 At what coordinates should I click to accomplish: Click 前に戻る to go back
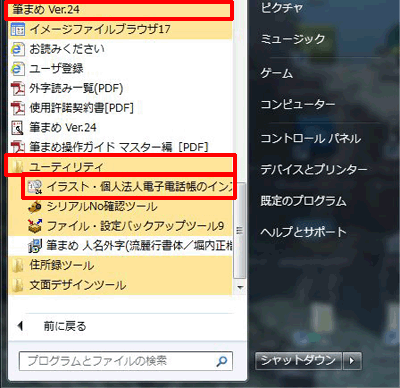point(65,326)
